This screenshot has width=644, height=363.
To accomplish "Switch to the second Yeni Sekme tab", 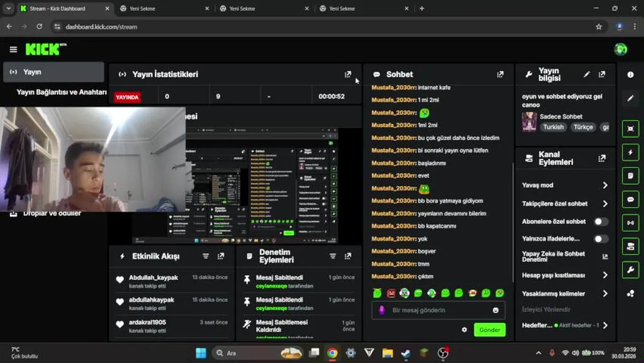I will (264, 9).
